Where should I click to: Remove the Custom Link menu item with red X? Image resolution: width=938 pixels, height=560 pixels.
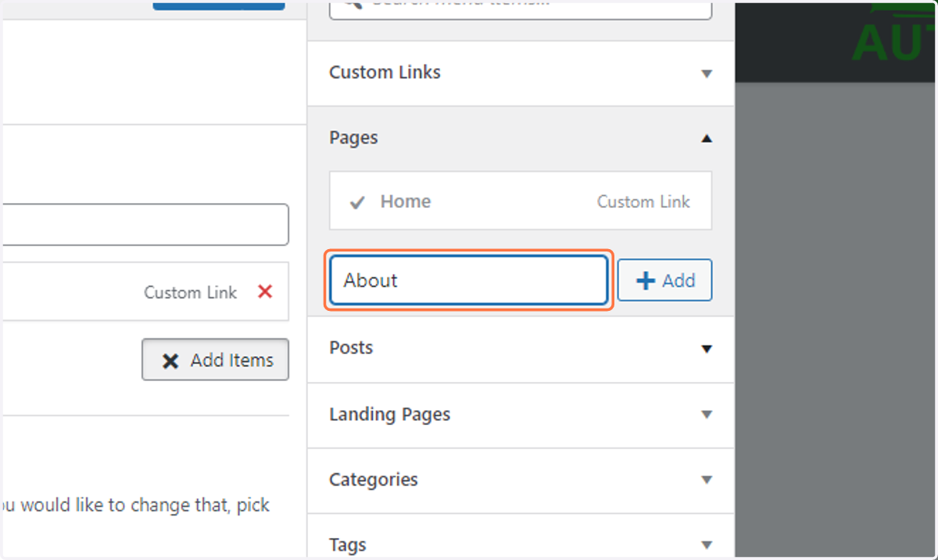pyautogui.click(x=265, y=292)
